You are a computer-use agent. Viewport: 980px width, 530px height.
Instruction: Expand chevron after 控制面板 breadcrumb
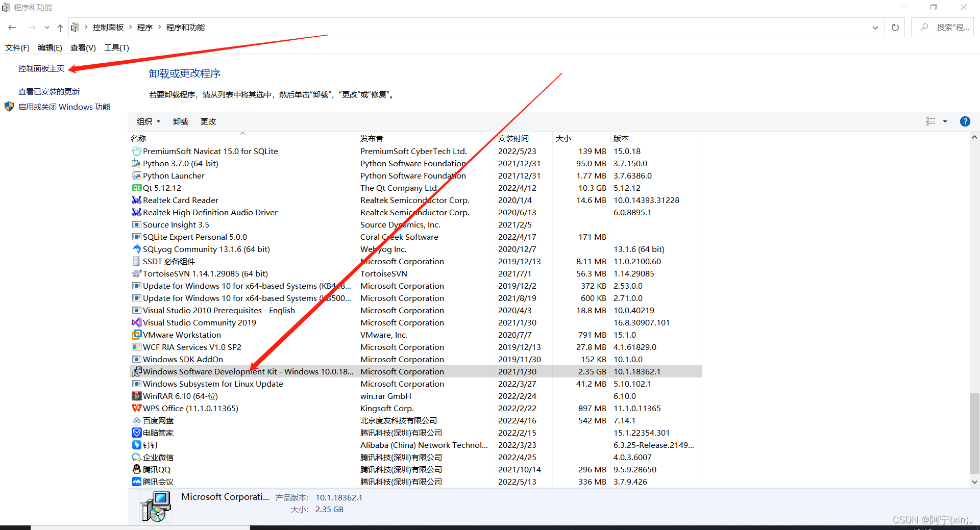point(131,28)
